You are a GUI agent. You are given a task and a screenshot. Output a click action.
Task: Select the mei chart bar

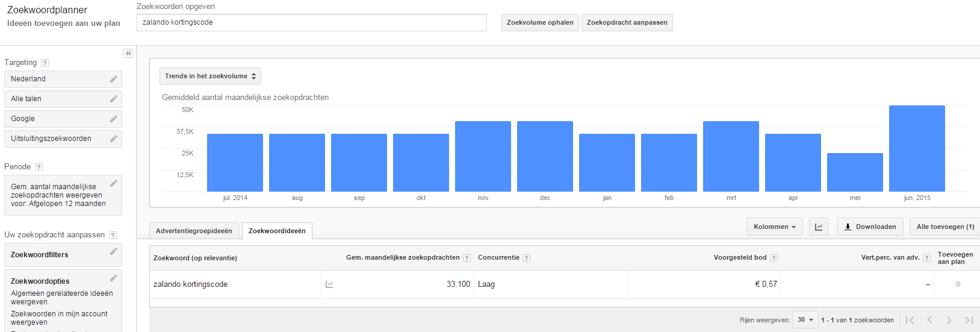click(x=855, y=172)
